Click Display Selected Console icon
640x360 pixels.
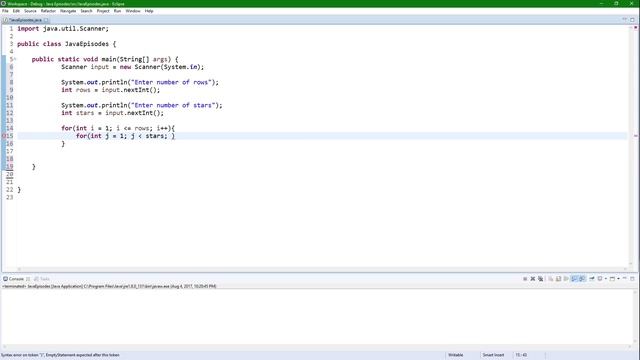click(600, 279)
